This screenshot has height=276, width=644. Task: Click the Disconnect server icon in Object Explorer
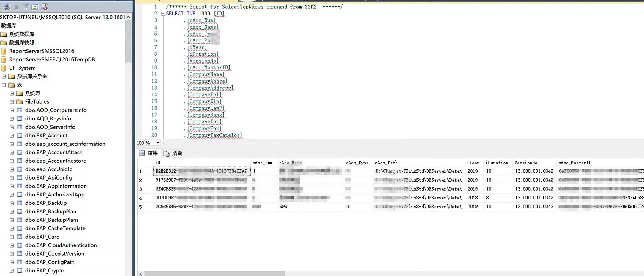click(x=7, y=7)
